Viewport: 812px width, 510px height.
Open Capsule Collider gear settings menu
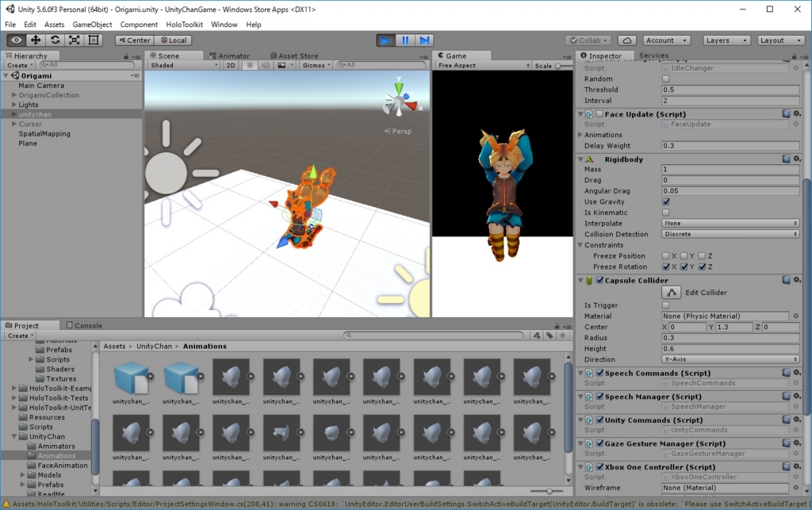[797, 280]
